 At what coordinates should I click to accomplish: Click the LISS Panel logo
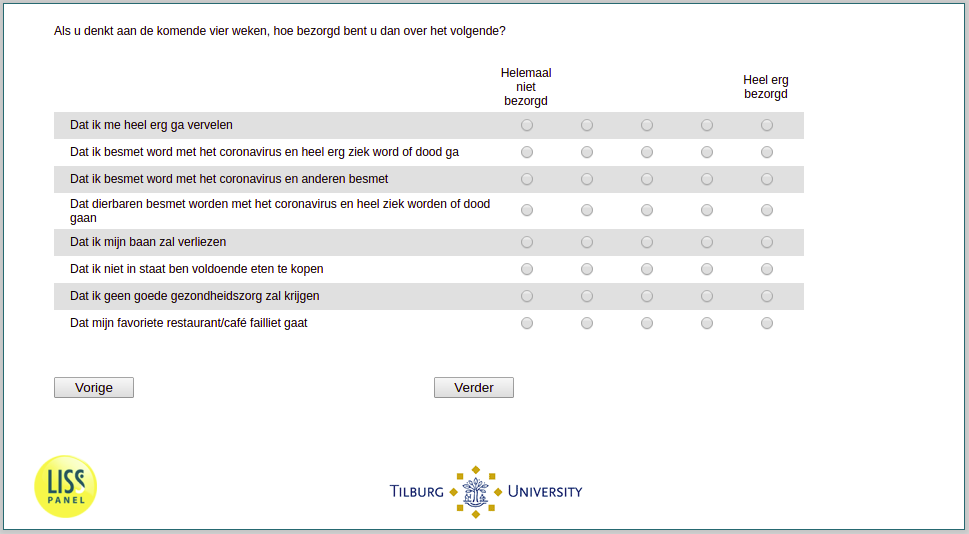tap(66, 486)
